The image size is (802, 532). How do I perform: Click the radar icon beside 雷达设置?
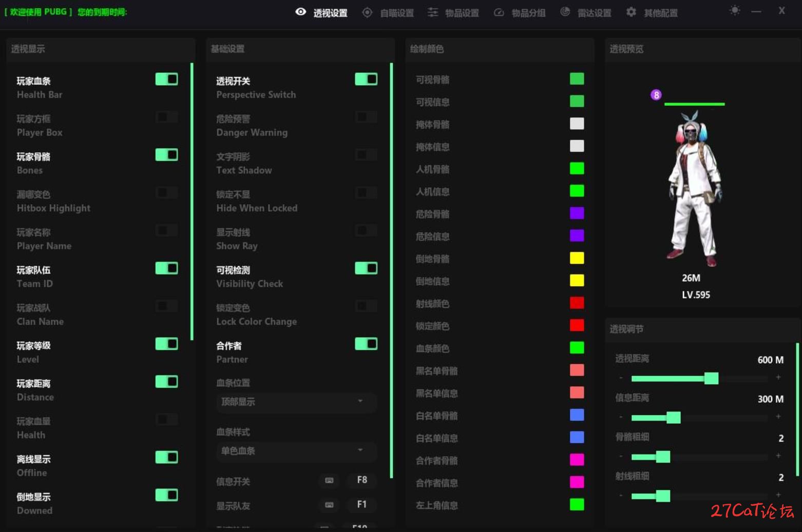[x=565, y=12]
